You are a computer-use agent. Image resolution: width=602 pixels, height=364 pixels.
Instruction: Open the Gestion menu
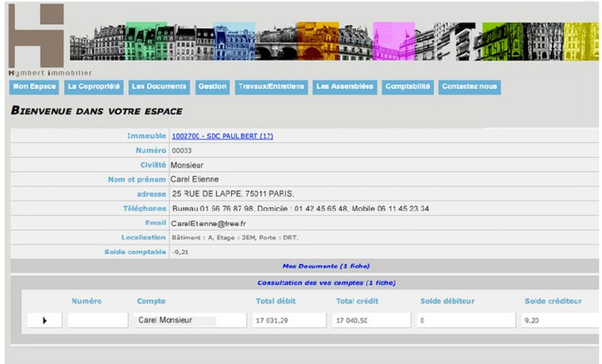click(212, 87)
